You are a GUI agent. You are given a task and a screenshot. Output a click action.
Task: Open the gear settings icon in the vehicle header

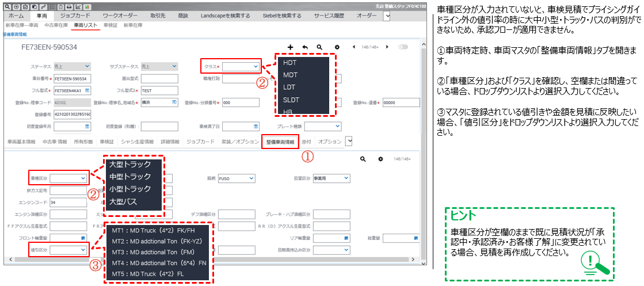tap(337, 47)
